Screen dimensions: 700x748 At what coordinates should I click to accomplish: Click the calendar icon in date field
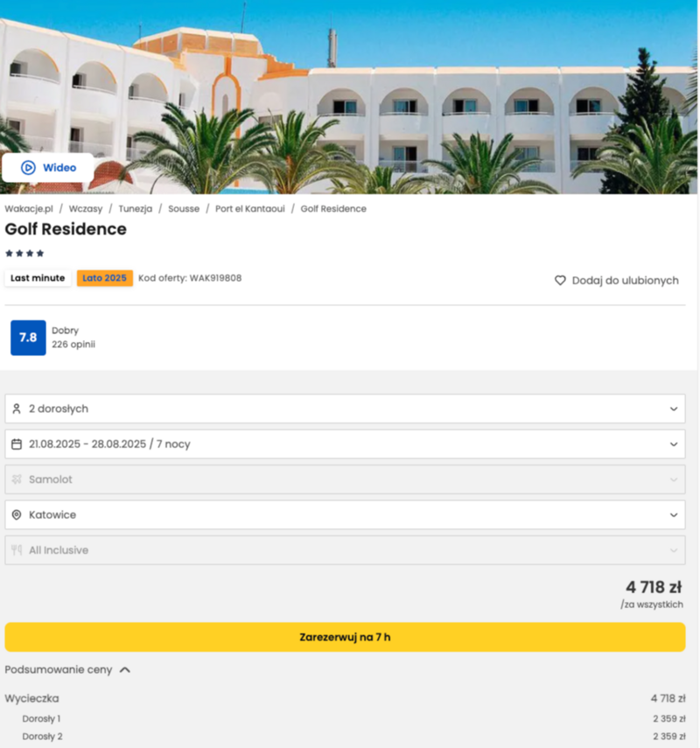click(17, 444)
